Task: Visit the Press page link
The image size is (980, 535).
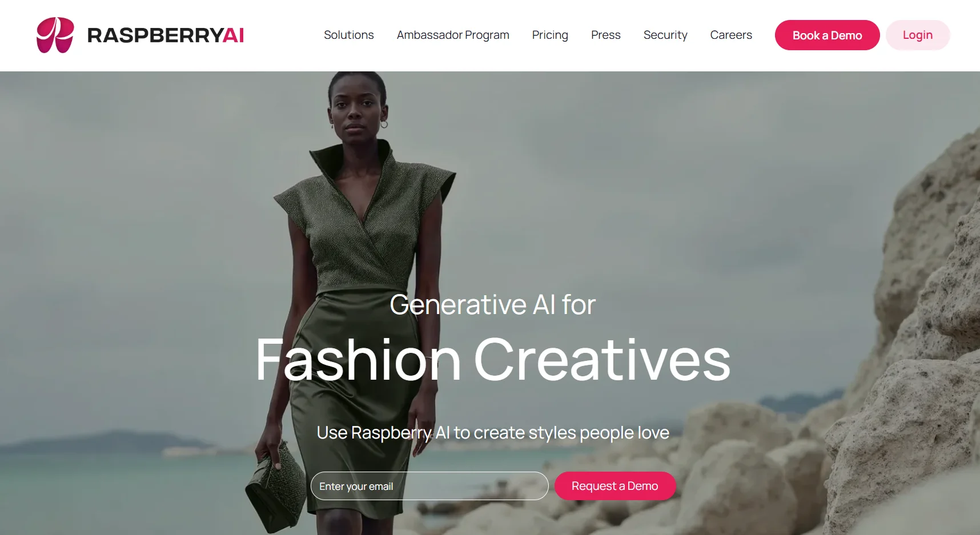Action: click(605, 35)
